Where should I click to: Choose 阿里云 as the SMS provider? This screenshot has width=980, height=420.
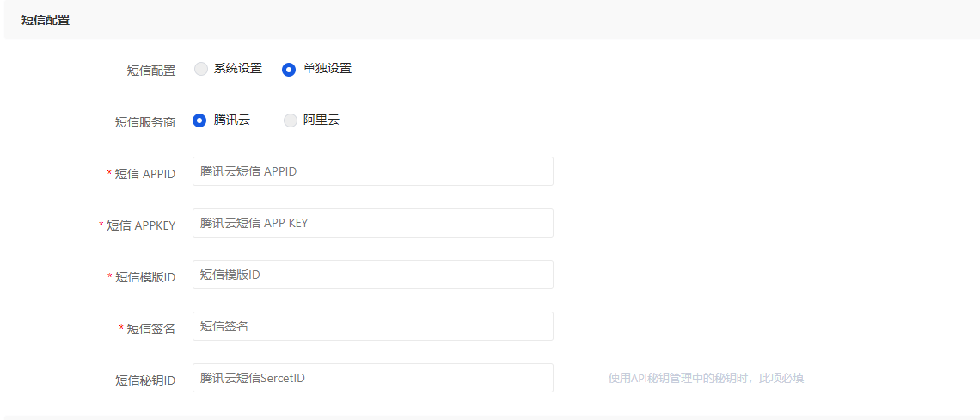(x=291, y=120)
